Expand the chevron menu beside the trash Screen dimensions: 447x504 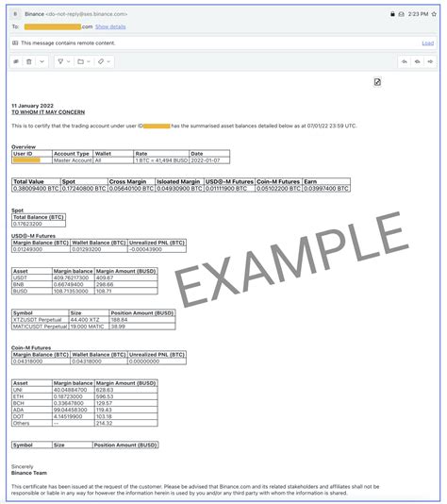(42, 61)
